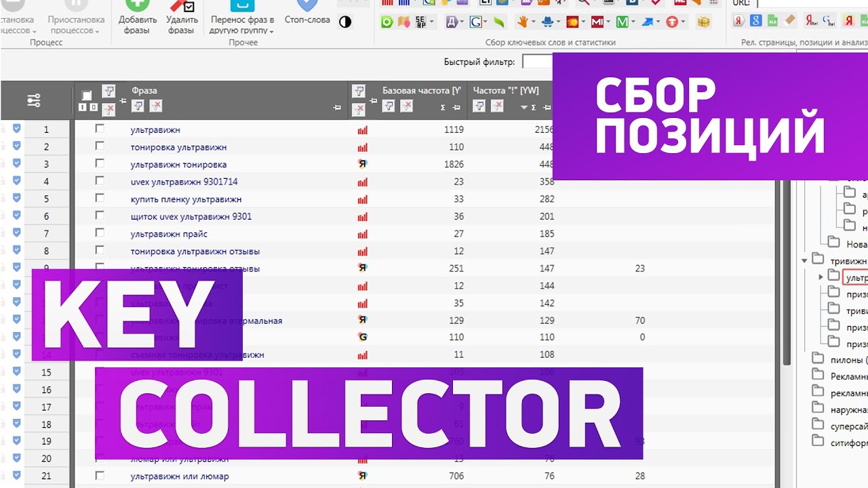This screenshot has height=488, width=868.
Task: Check the box for тонировка ультравижн
Action: pyautogui.click(x=100, y=146)
